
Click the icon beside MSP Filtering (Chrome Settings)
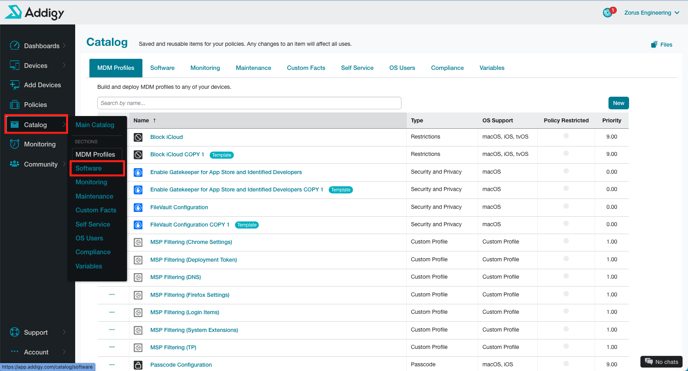pyautogui.click(x=138, y=242)
